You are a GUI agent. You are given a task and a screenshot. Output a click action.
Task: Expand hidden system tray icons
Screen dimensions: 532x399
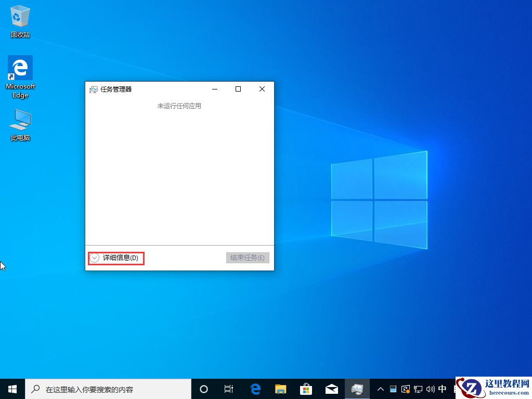tap(381, 389)
